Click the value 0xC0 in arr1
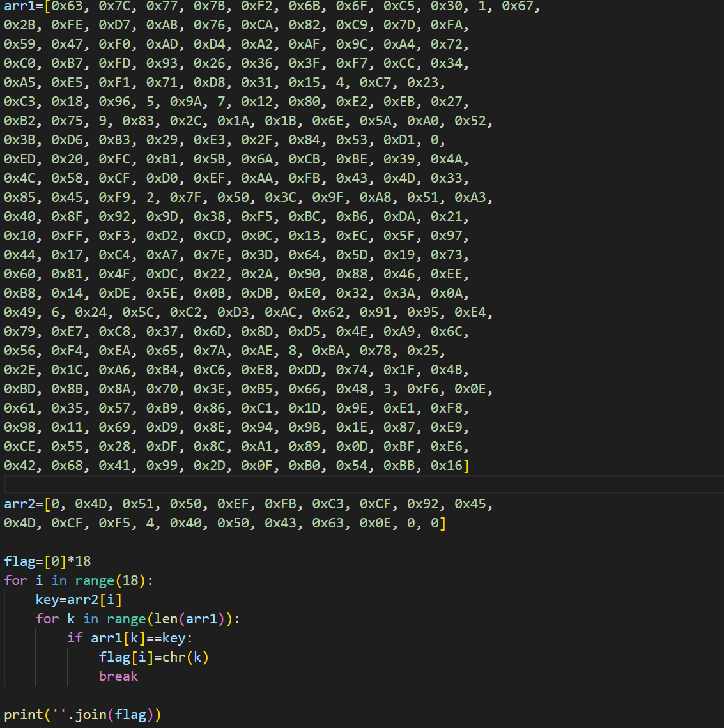724x728 pixels. [20, 63]
